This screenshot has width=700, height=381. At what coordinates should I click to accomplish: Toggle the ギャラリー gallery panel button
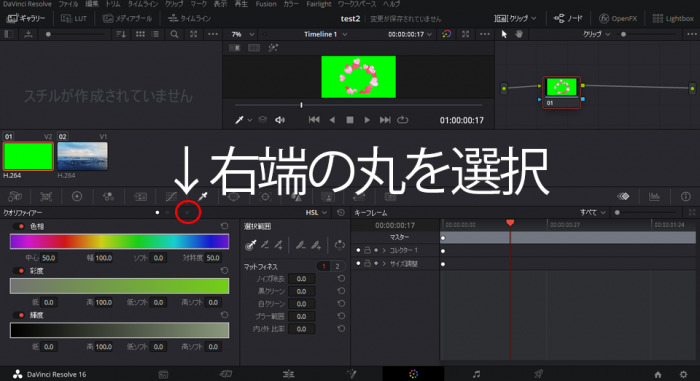tap(26, 18)
